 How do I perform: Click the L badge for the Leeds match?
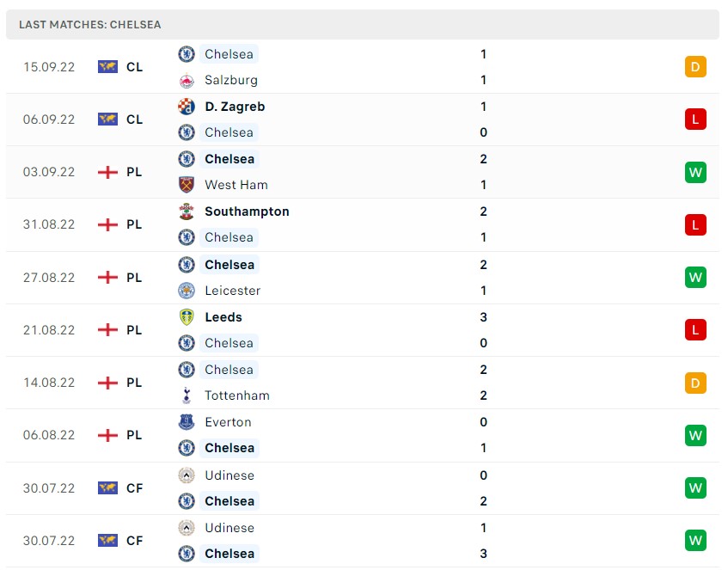(x=695, y=329)
